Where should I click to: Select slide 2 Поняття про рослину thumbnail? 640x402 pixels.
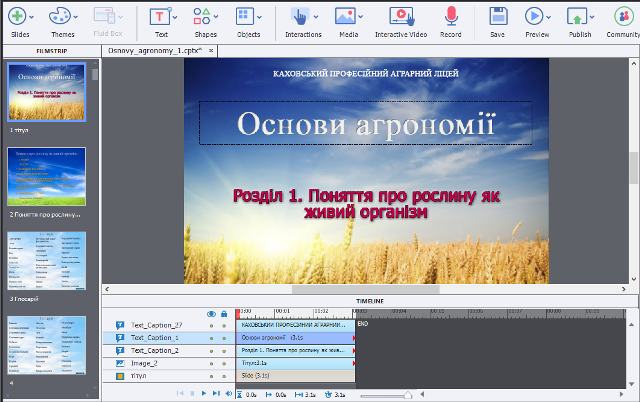tap(47, 177)
